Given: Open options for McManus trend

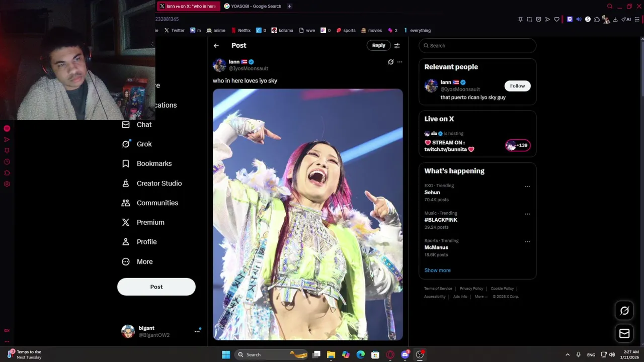Looking at the screenshot, I should (x=527, y=242).
